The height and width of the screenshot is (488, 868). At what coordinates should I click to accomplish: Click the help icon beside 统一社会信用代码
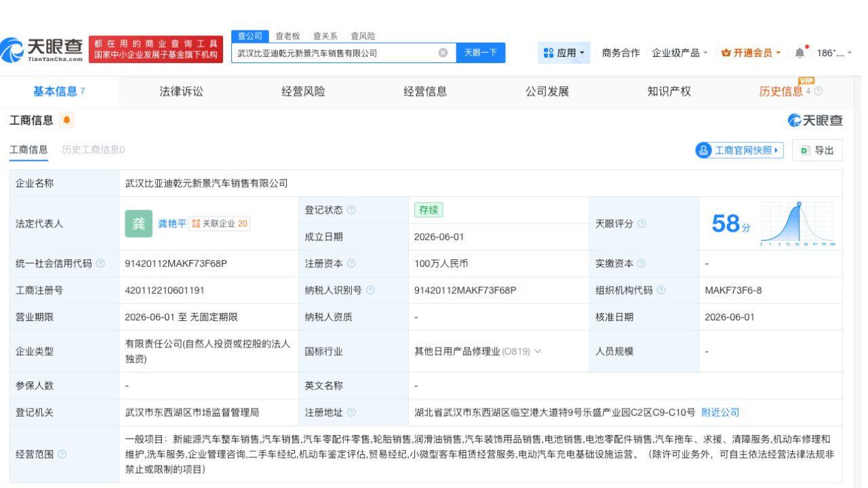click(x=100, y=263)
